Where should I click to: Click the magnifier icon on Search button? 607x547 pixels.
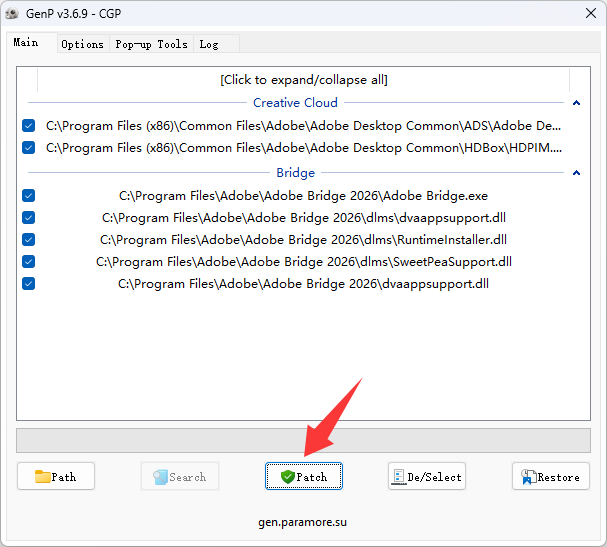(160, 477)
